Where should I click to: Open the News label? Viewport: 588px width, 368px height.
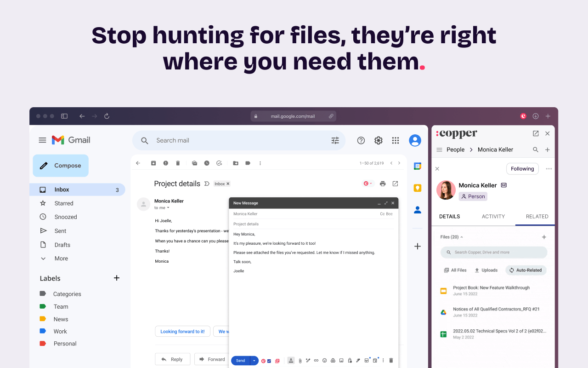tap(61, 319)
